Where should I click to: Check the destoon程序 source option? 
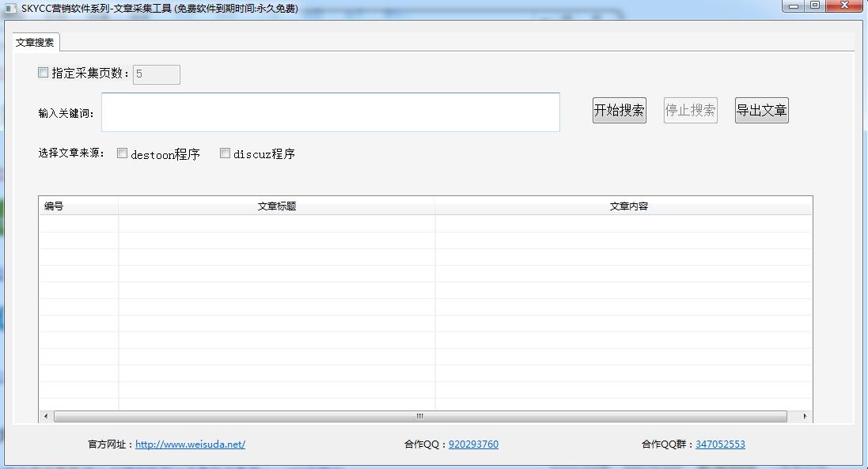(123, 153)
